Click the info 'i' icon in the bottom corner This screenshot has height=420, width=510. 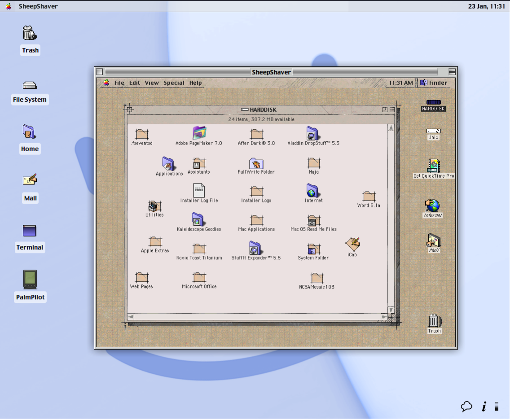click(x=484, y=407)
